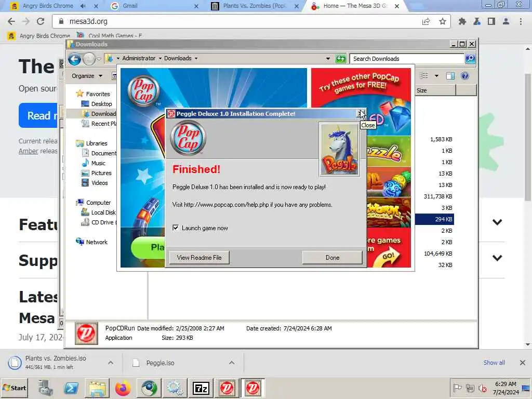Click the GO! arrow on PopCap ad
532x399 pixels.
click(x=388, y=257)
